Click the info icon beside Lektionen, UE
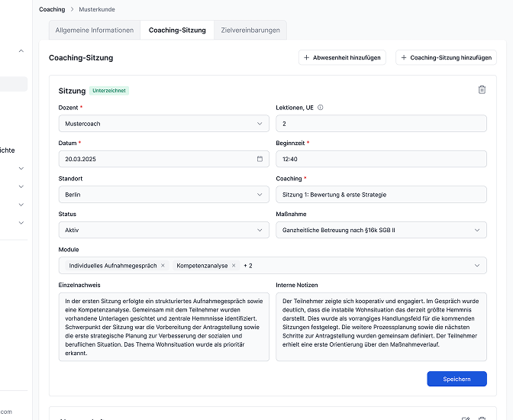Image resolution: width=513 pixels, height=420 pixels. tap(320, 108)
